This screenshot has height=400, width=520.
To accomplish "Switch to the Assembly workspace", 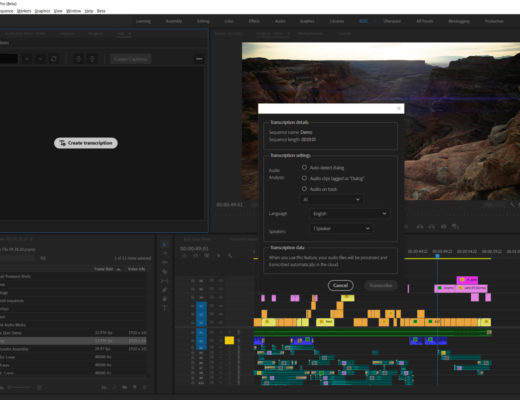I will click(x=174, y=21).
